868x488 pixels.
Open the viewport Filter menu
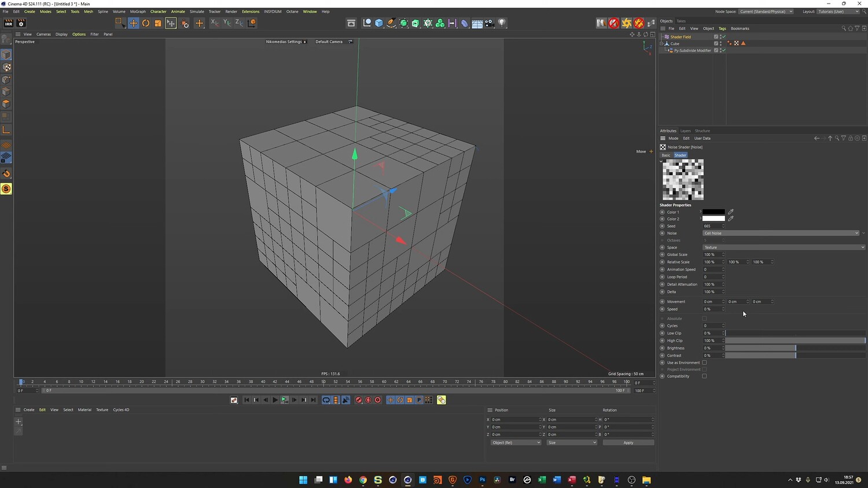94,34
